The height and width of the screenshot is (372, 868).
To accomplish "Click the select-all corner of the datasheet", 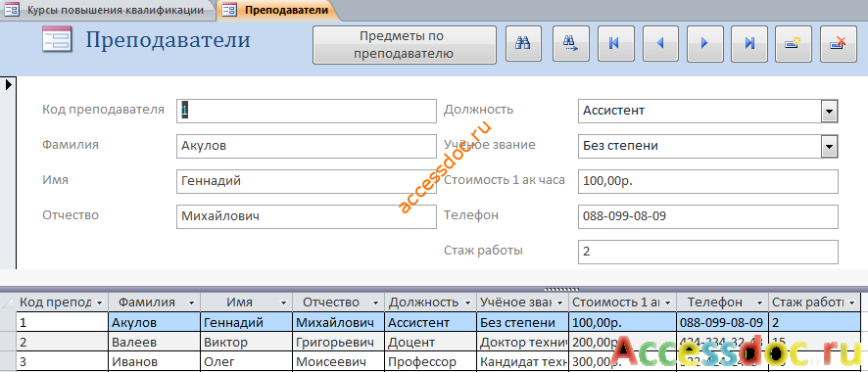I will (8, 302).
